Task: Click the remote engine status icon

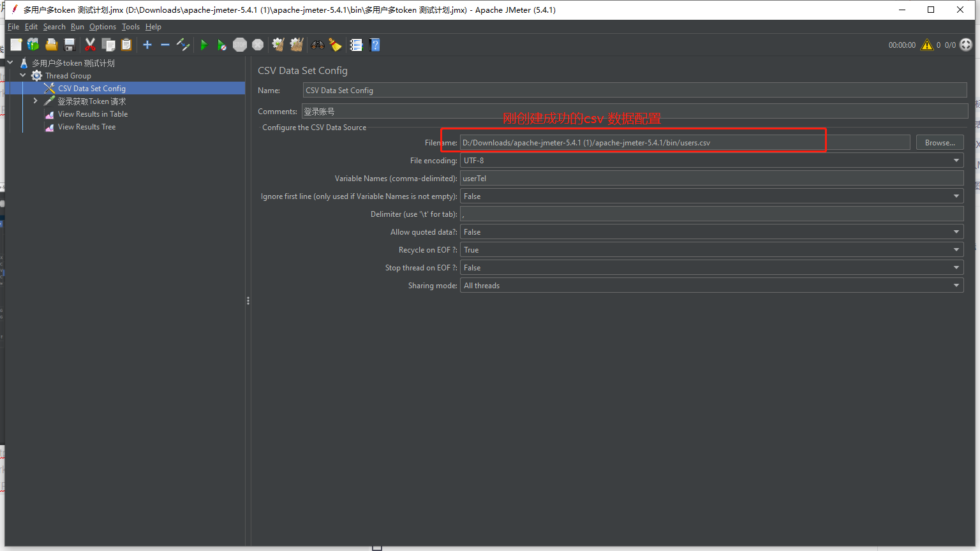Action: [966, 45]
